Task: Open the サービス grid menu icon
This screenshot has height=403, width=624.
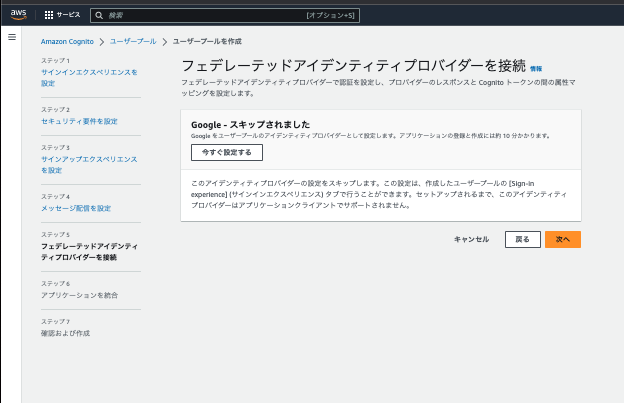Action: (49, 15)
